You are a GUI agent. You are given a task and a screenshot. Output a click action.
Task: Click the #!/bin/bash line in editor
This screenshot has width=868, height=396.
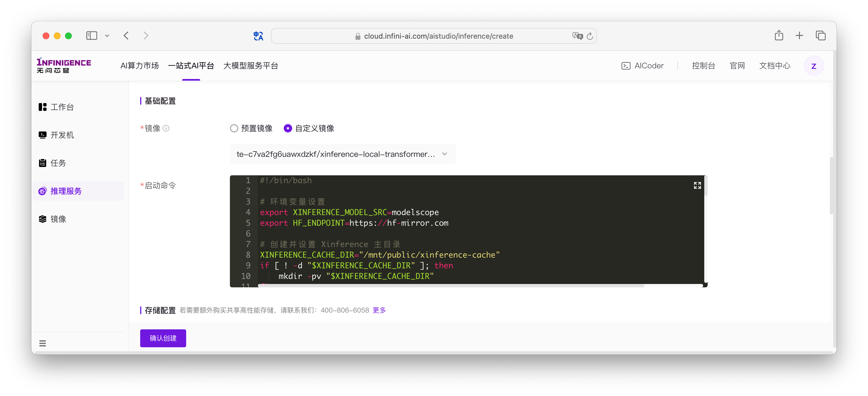[x=286, y=180]
